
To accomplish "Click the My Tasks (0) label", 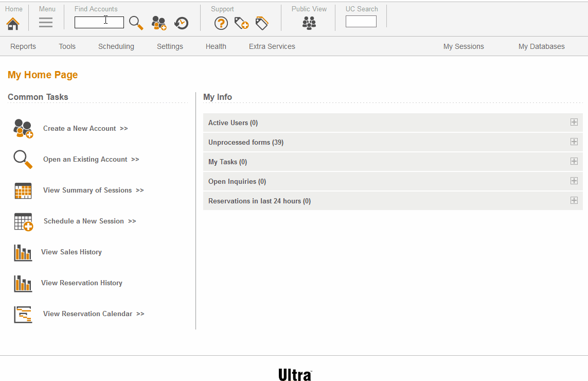I will coord(227,162).
